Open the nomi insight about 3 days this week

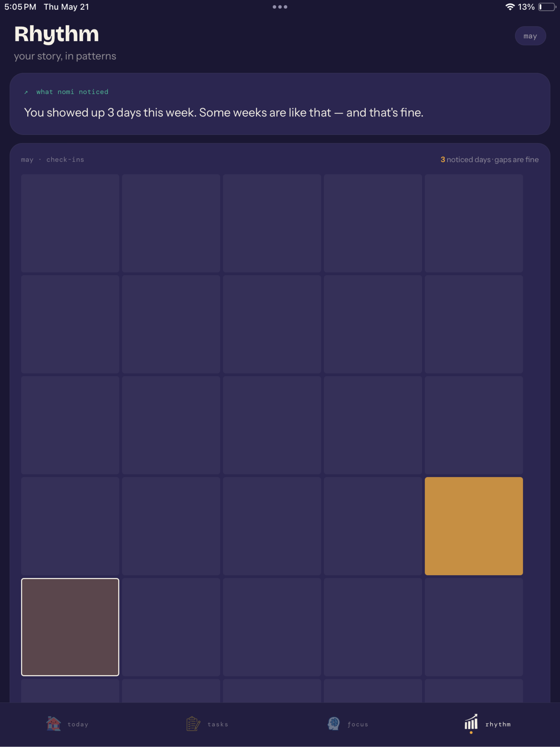coord(223,112)
